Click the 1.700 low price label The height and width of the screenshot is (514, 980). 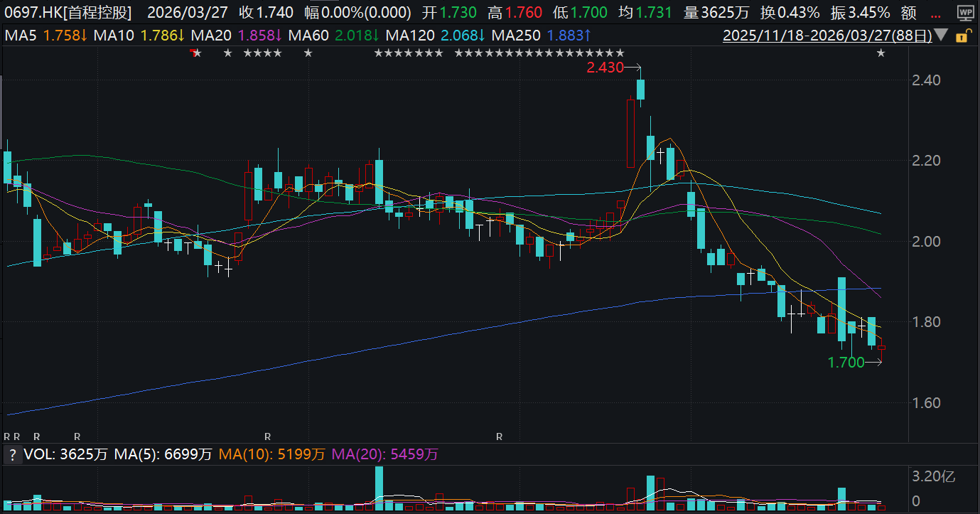846,363
